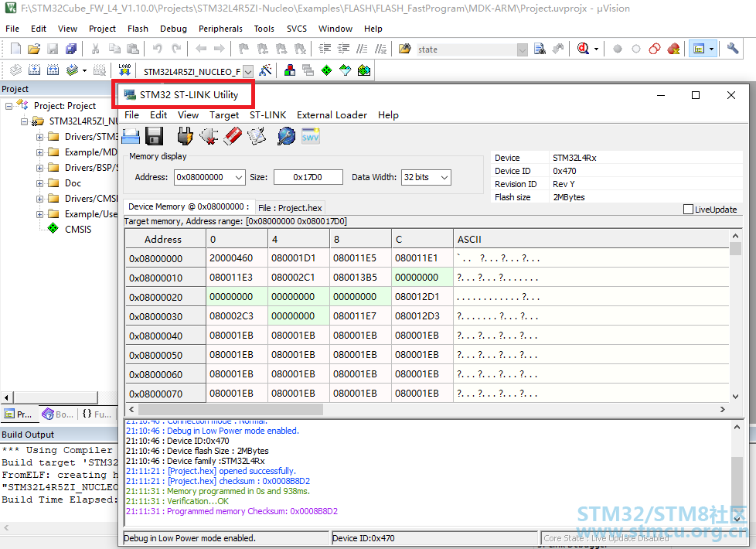Click the memory table horizontal scrollbar thumb
The image size is (756, 549).
(230, 409)
